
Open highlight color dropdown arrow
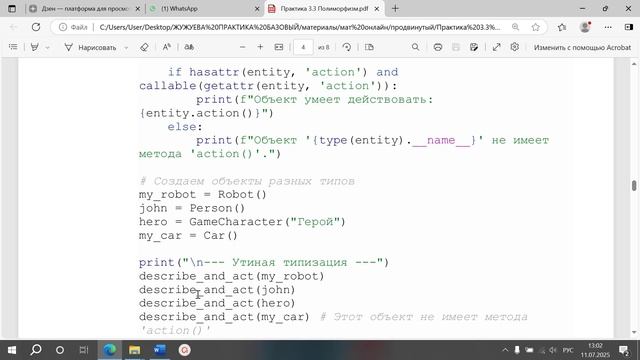(47, 48)
